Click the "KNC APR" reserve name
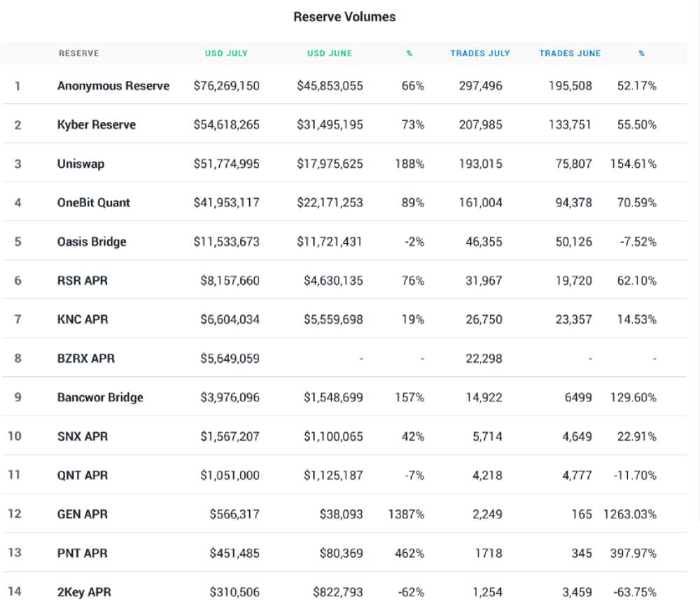700x606 pixels. [x=83, y=319]
